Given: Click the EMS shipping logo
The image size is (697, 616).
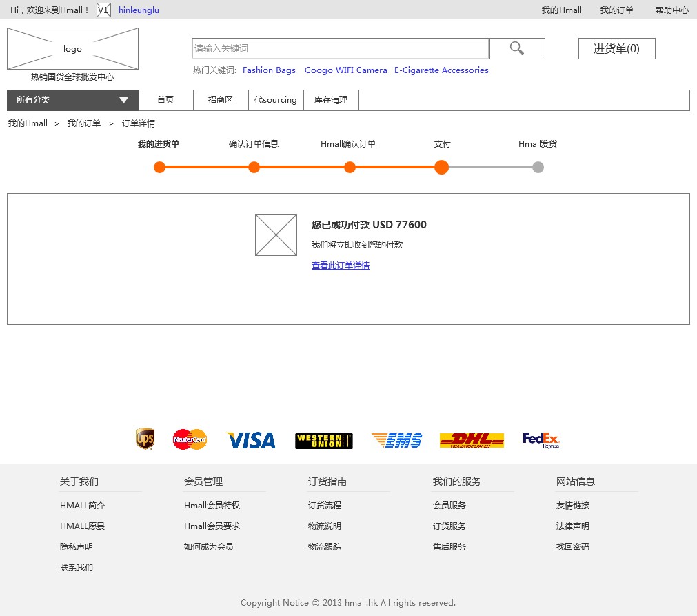Looking at the screenshot, I should click(396, 440).
